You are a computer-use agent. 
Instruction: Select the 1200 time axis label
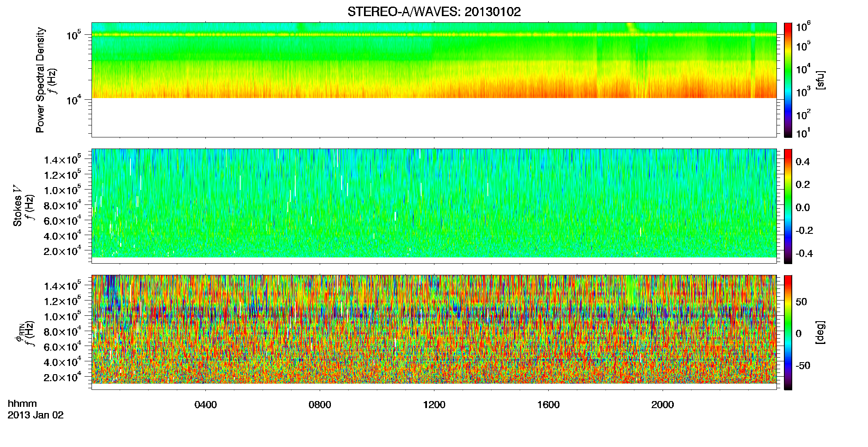[x=434, y=405]
